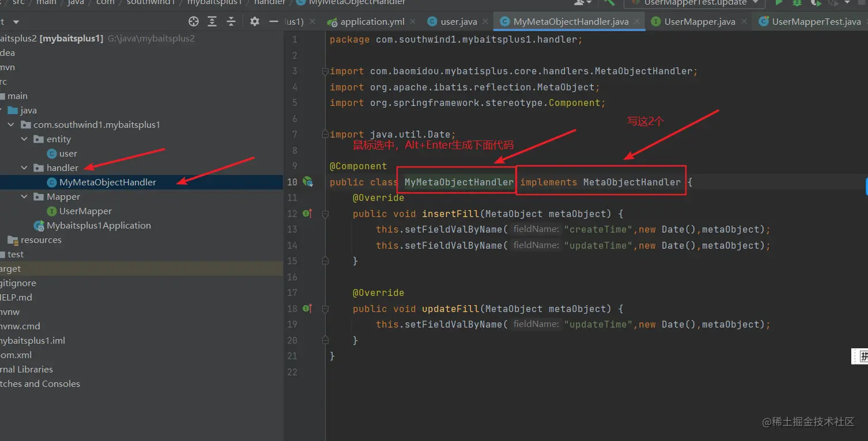Click the Spring bean gutter icon on line 10
The height and width of the screenshot is (441, 868).
coord(308,182)
